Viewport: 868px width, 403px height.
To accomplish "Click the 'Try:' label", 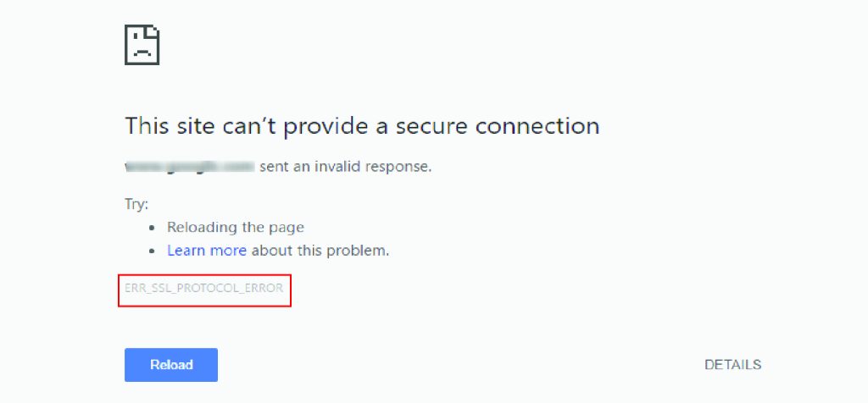I will click(x=136, y=205).
